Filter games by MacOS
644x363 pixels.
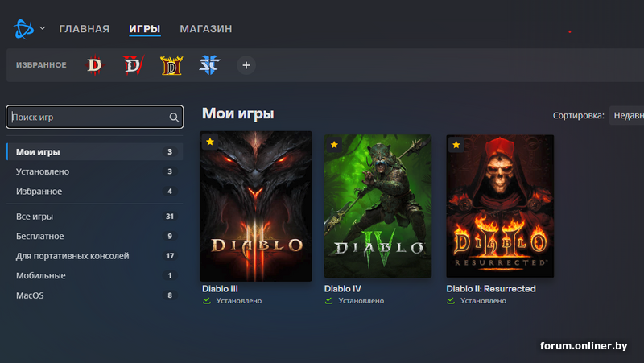click(x=95, y=295)
